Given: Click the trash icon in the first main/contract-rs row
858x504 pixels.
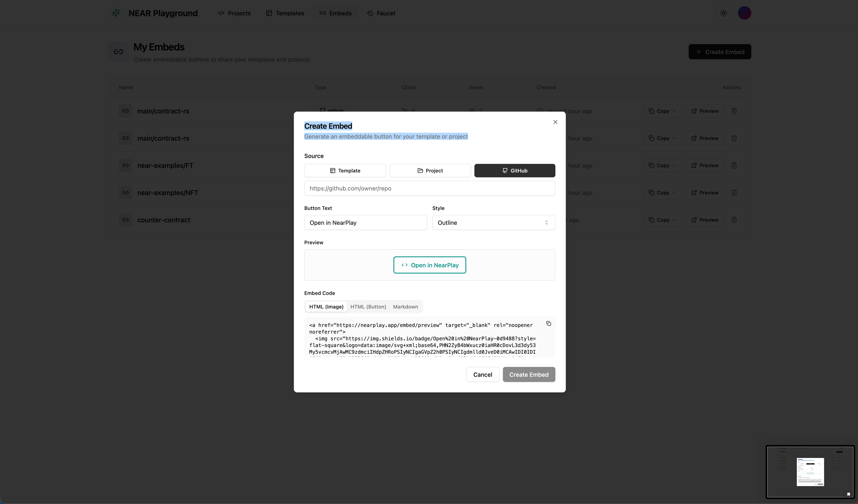Looking at the screenshot, I should (x=734, y=111).
